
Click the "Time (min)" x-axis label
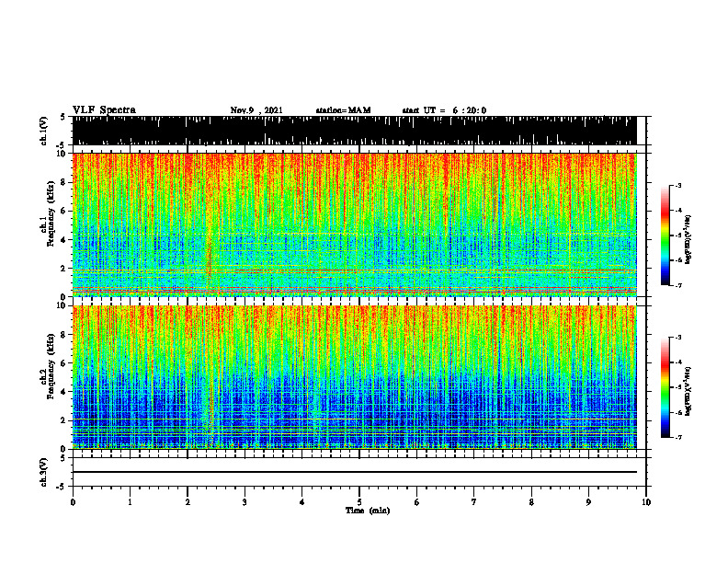coord(368,511)
